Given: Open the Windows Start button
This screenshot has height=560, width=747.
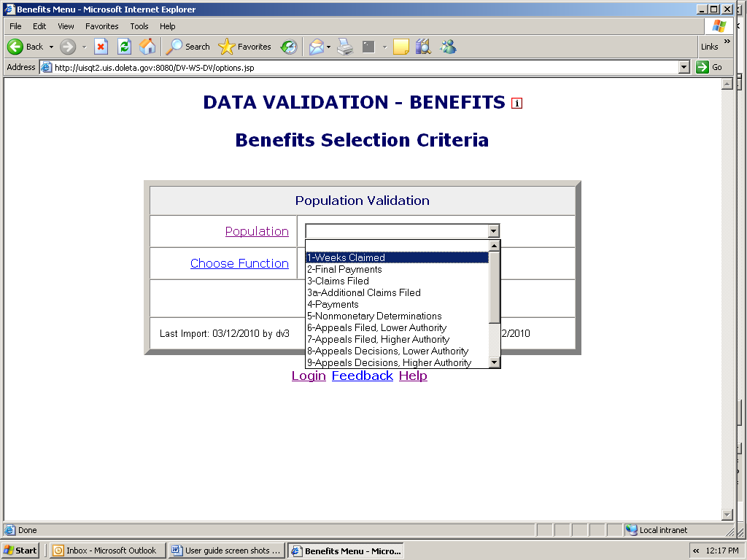Looking at the screenshot, I should coord(20,551).
